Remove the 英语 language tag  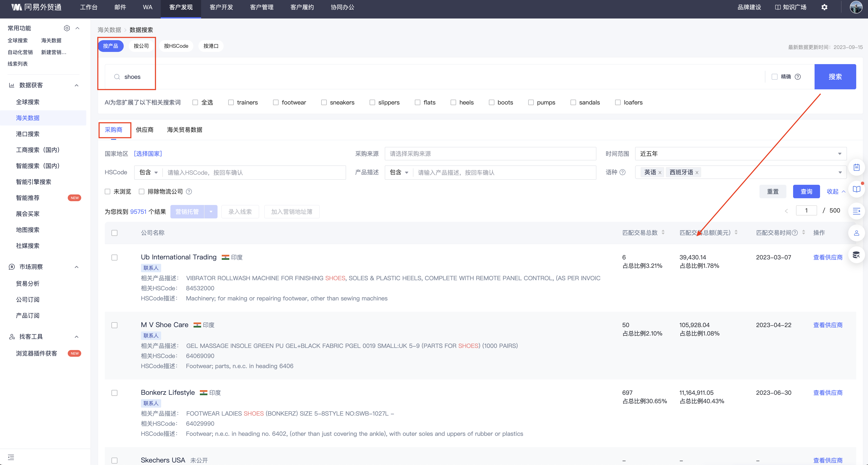(660, 172)
